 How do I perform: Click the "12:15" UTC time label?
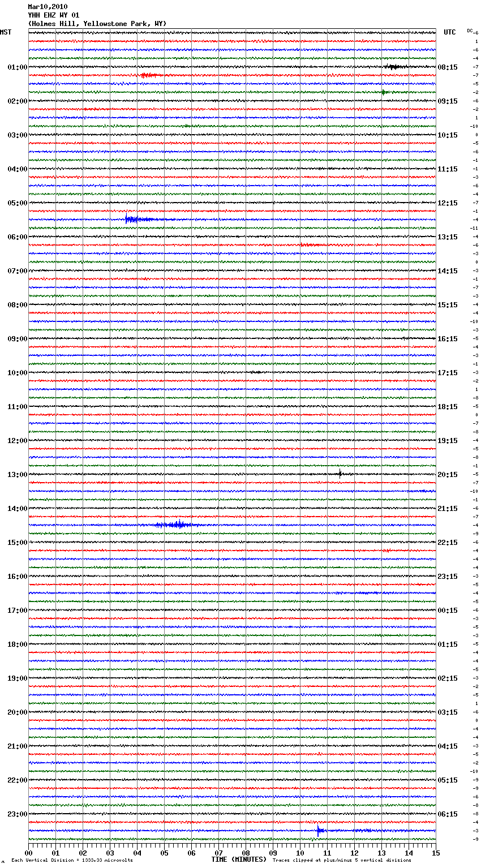point(448,203)
